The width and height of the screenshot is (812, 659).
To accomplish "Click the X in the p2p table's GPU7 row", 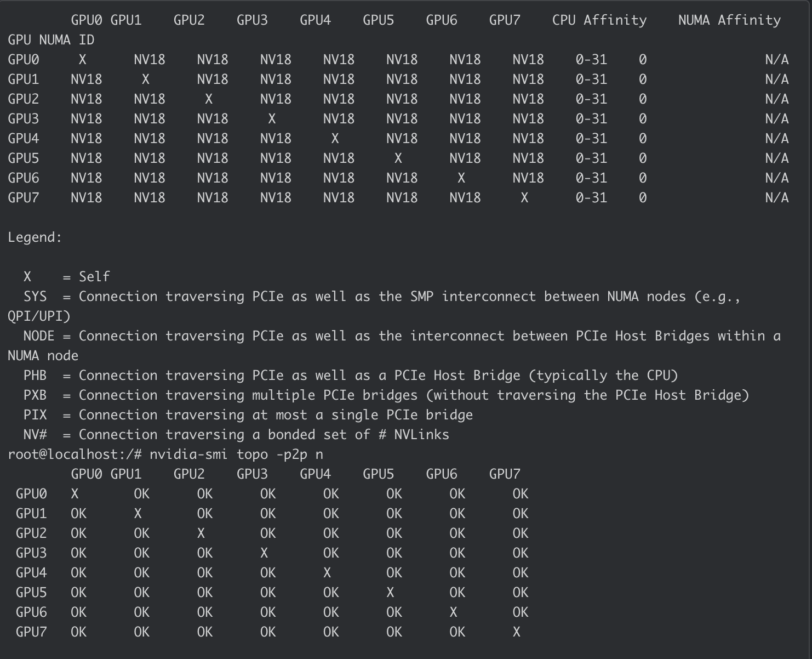I will (x=516, y=632).
